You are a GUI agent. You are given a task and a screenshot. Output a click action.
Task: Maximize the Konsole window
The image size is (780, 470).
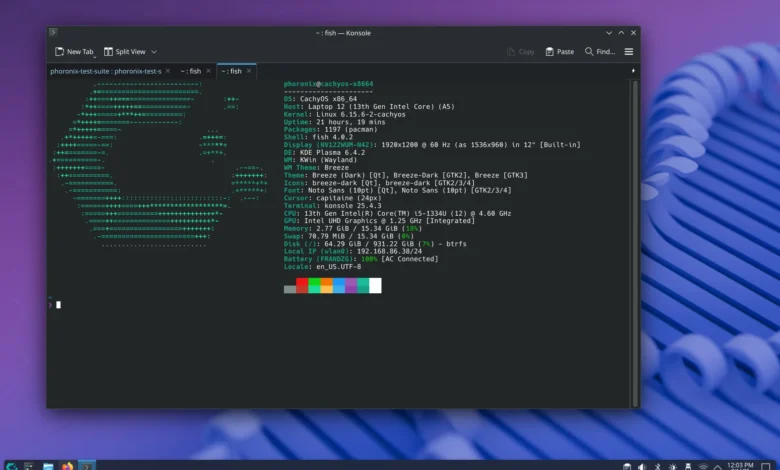(621, 33)
